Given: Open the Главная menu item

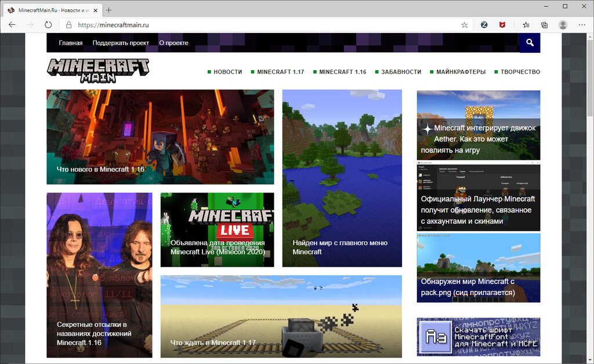Looking at the screenshot, I should (x=70, y=43).
